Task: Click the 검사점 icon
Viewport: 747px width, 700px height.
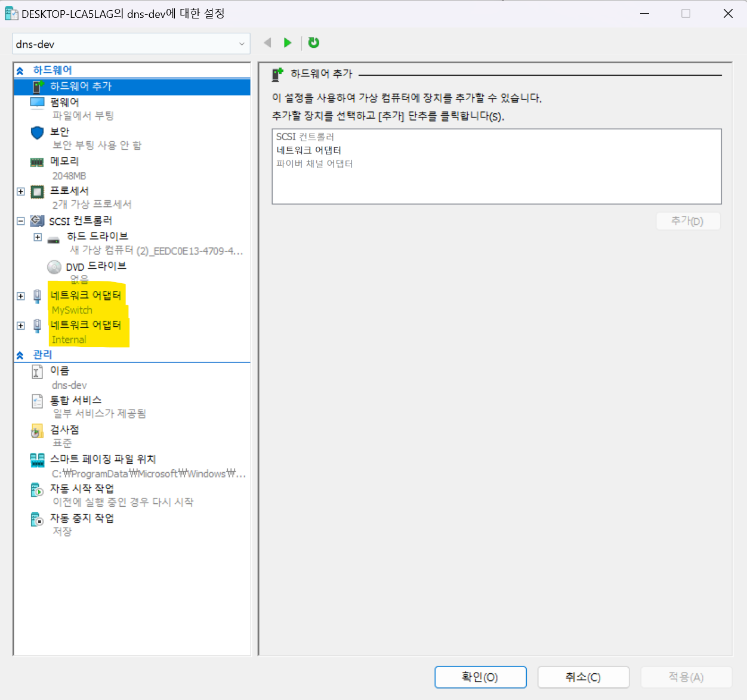Action: (37, 430)
